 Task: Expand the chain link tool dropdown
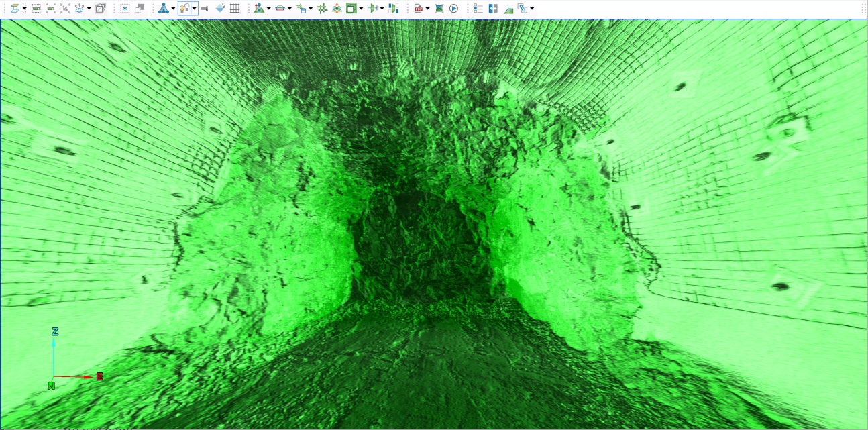532,9
